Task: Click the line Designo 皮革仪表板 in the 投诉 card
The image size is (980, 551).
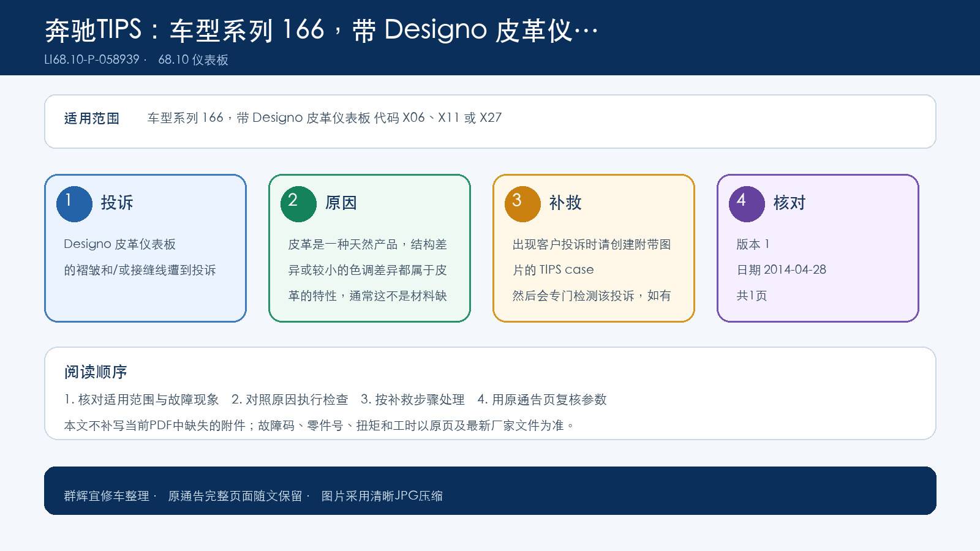Action: pos(120,244)
